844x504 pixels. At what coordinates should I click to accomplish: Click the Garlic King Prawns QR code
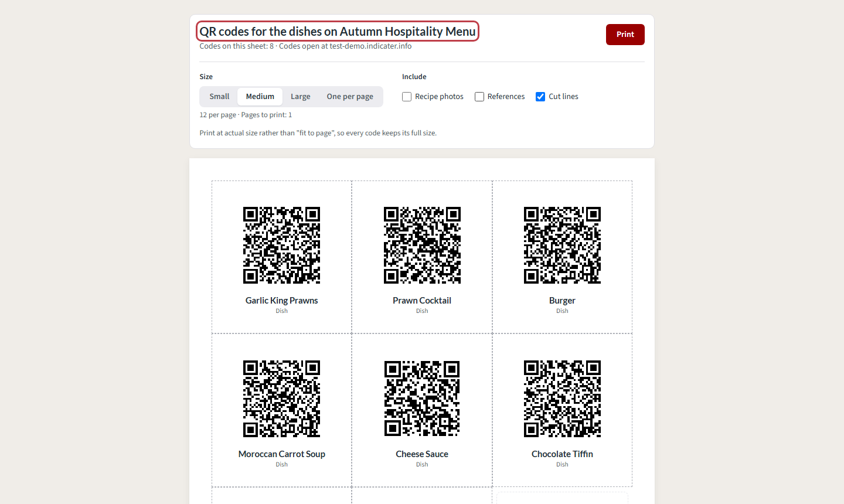coord(282,245)
